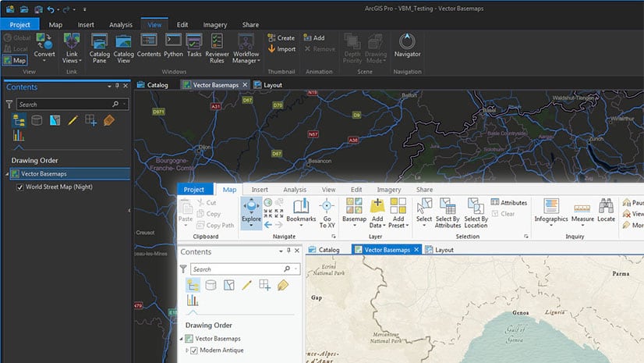This screenshot has height=363, width=644.
Task: Click the Locate tool
Action: pos(606,210)
